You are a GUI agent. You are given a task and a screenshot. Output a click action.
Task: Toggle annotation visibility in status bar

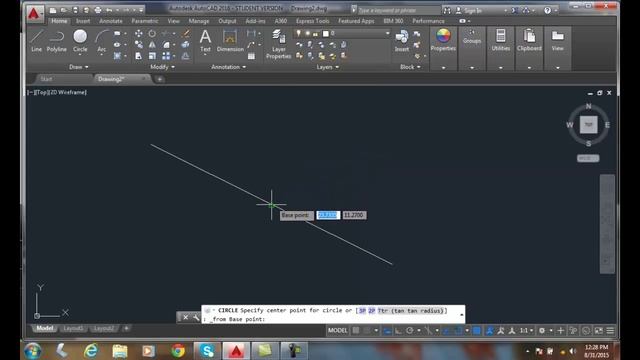pyautogui.click(x=490, y=331)
